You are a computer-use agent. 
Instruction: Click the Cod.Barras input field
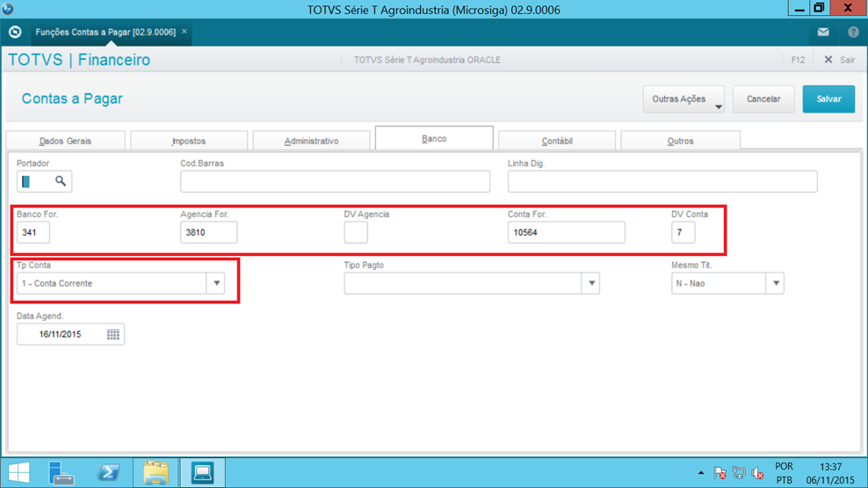(335, 181)
